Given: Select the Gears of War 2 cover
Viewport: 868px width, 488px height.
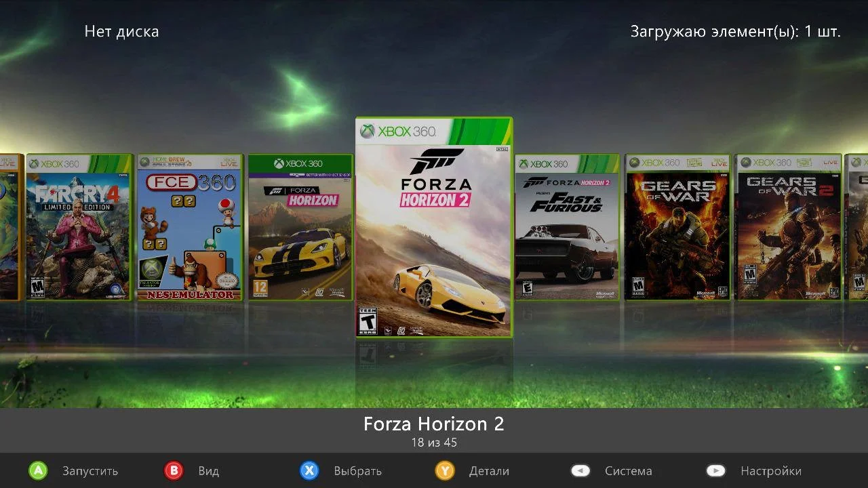Looking at the screenshot, I should pyautogui.click(x=789, y=227).
